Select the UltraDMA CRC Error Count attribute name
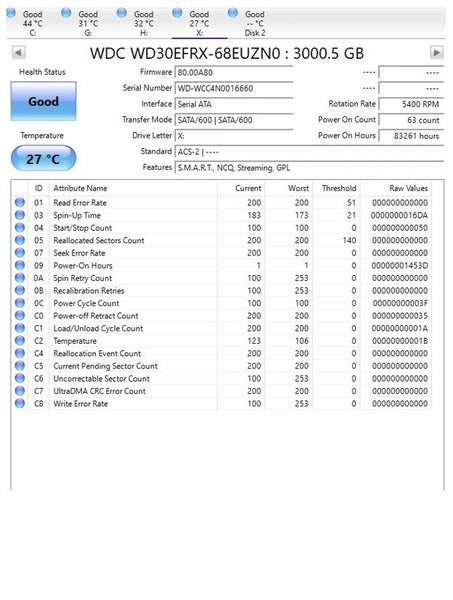 99,391
